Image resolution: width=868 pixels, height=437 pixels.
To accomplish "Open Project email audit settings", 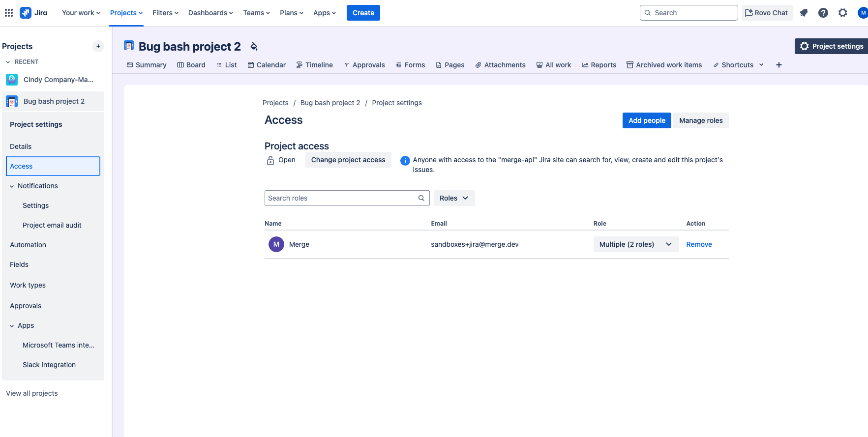I will 53,225.
